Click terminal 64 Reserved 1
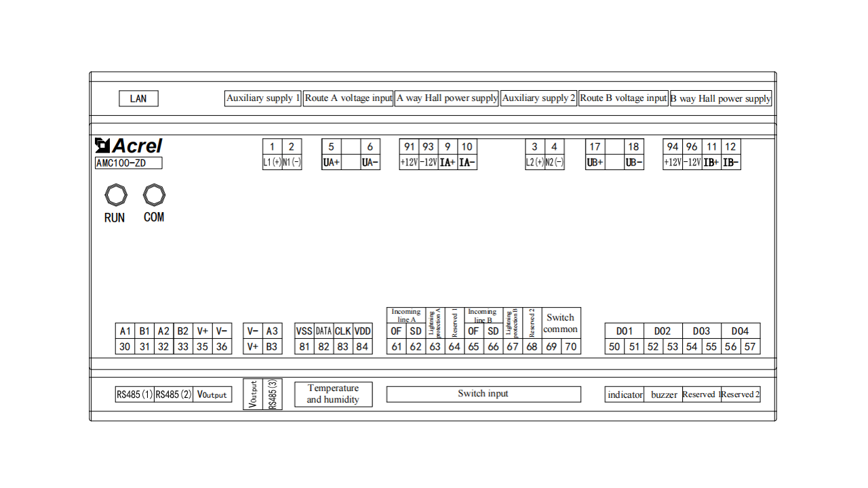The height and width of the screenshot is (488, 868). [454, 331]
